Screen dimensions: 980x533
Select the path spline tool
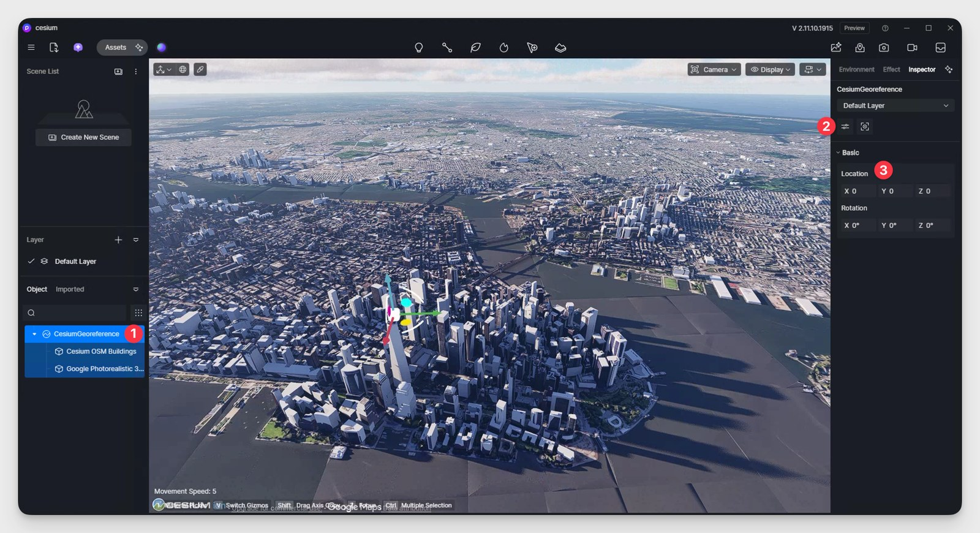point(447,47)
